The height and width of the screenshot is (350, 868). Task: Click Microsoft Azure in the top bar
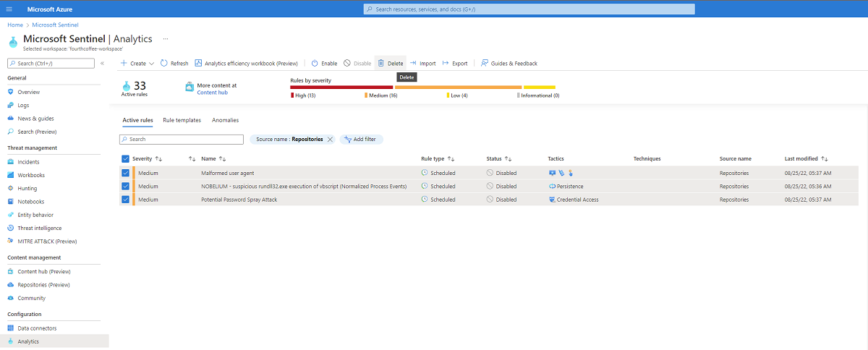coord(51,9)
